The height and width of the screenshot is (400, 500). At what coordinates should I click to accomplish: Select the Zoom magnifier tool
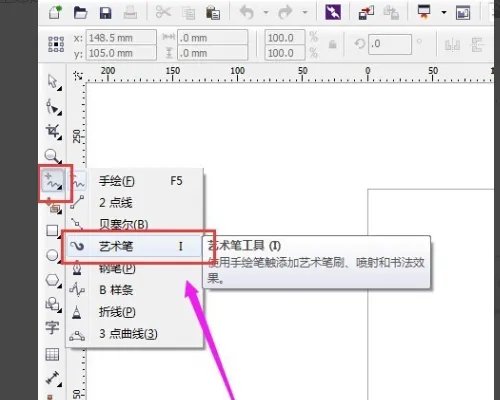coord(53,156)
